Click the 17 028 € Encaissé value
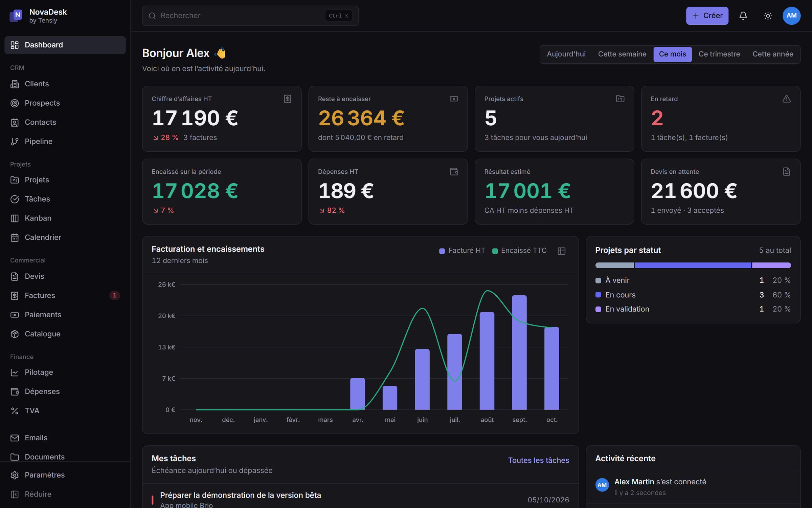This screenshot has height=508, width=812. pyautogui.click(x=195, y=191)
